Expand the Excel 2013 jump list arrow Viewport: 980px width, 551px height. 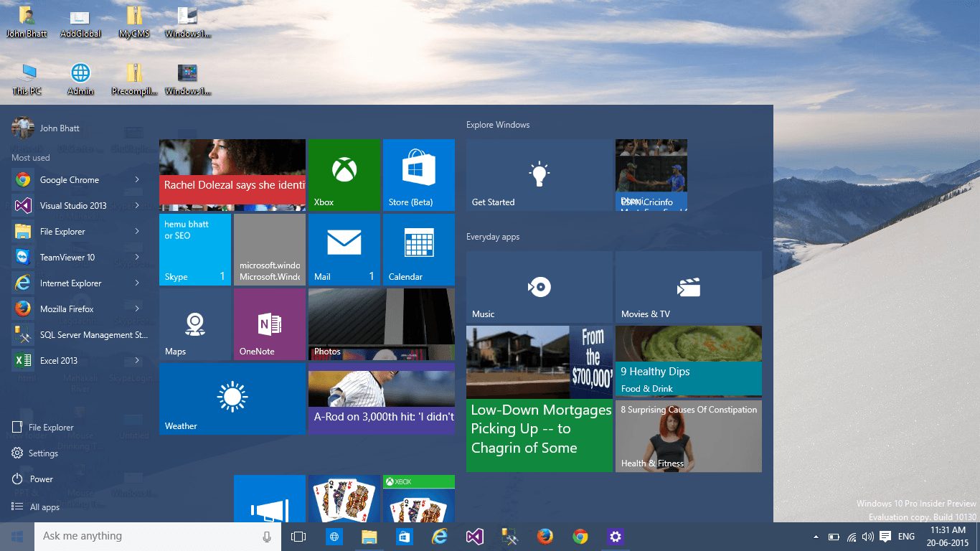[137, 361]
